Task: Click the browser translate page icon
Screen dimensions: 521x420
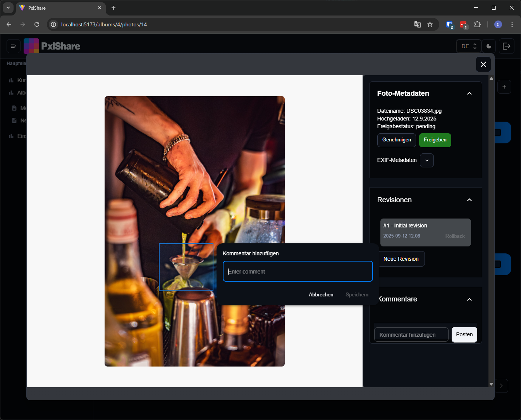Action: click(417, 24)
